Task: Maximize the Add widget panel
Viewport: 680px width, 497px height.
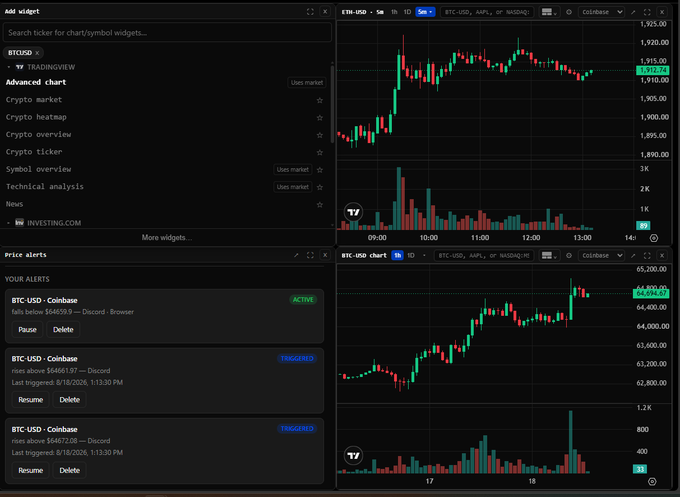Action: tap(310, 12)
